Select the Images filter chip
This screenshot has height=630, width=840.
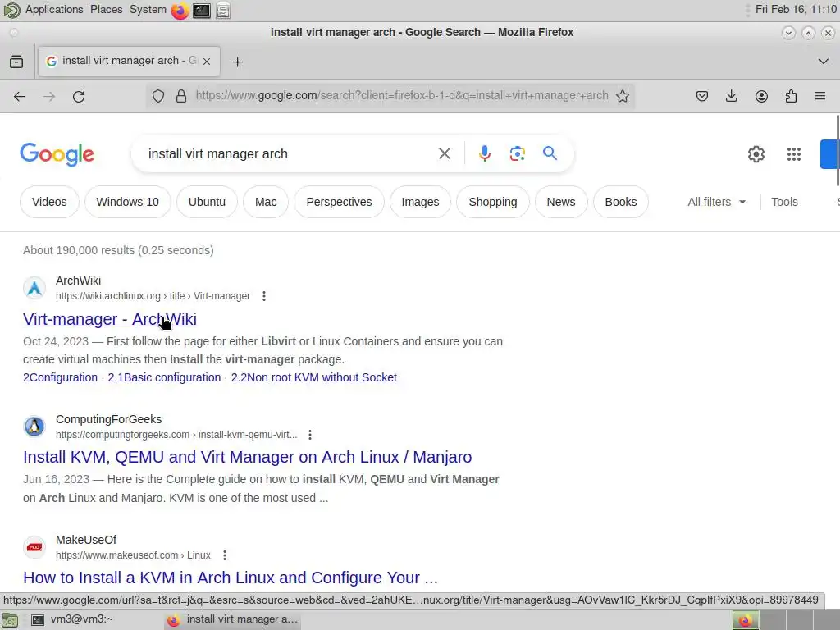420,202
